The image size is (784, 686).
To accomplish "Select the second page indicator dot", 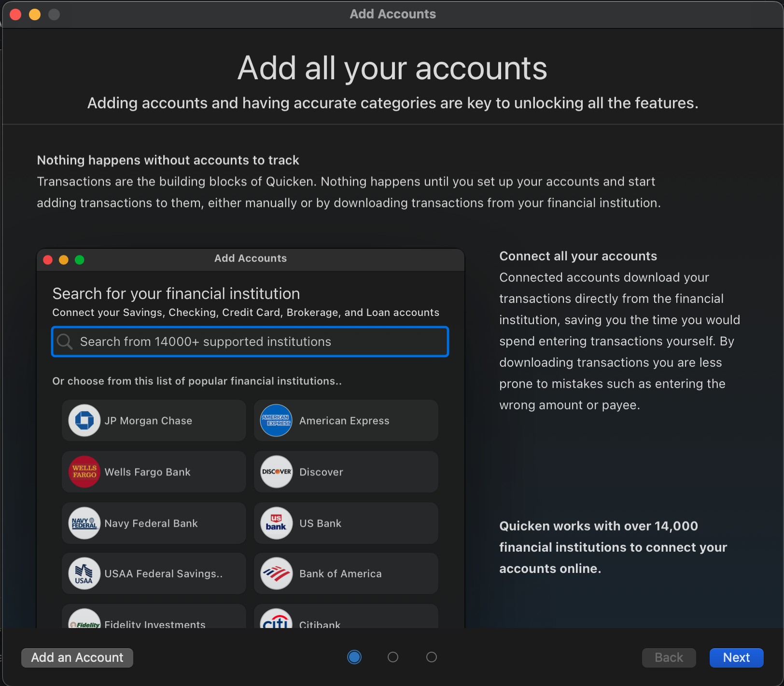I will pos(393,657).
